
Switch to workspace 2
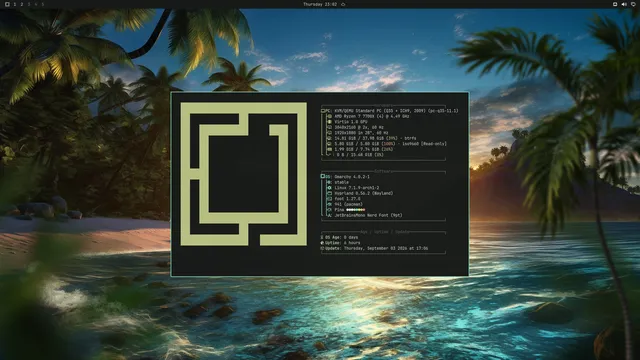[22, 4]
